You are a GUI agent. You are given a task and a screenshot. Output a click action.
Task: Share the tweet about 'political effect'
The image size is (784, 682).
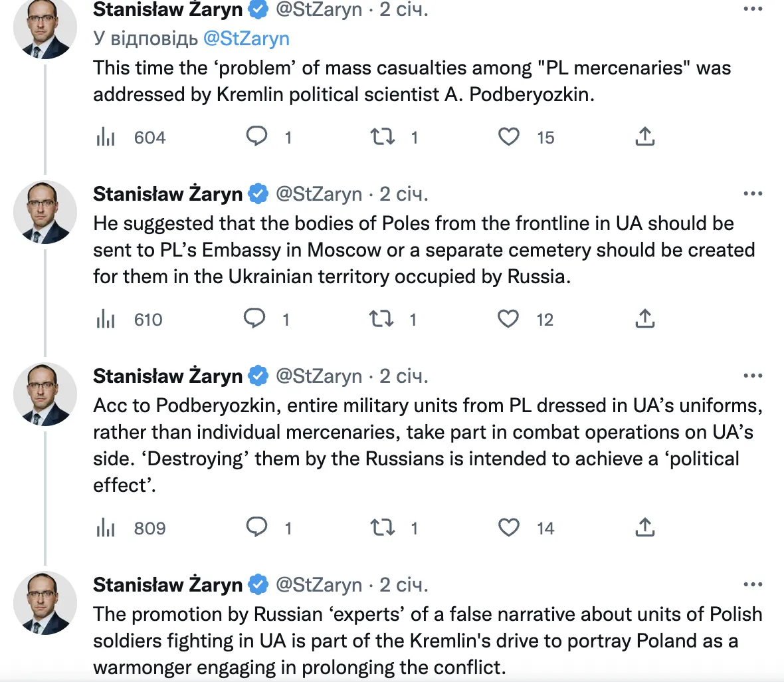644,528
